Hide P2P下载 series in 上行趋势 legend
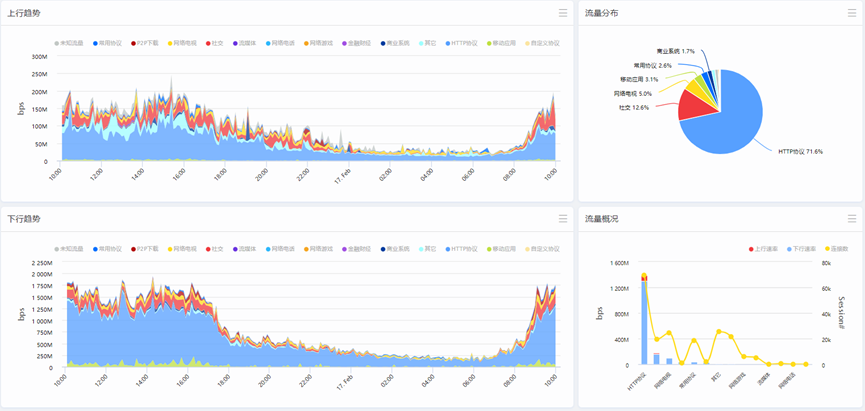This screenshot has width=865, height=411. pos(148,44)
